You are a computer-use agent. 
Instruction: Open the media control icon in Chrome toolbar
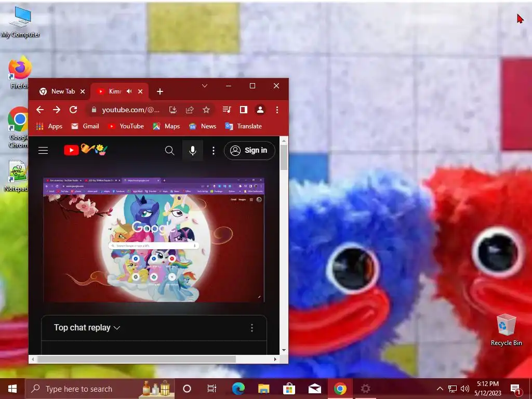227,110
